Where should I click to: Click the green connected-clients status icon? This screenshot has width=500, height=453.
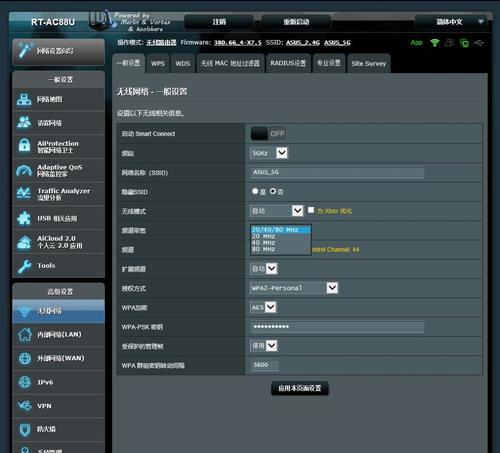click(x=464, y=43)
